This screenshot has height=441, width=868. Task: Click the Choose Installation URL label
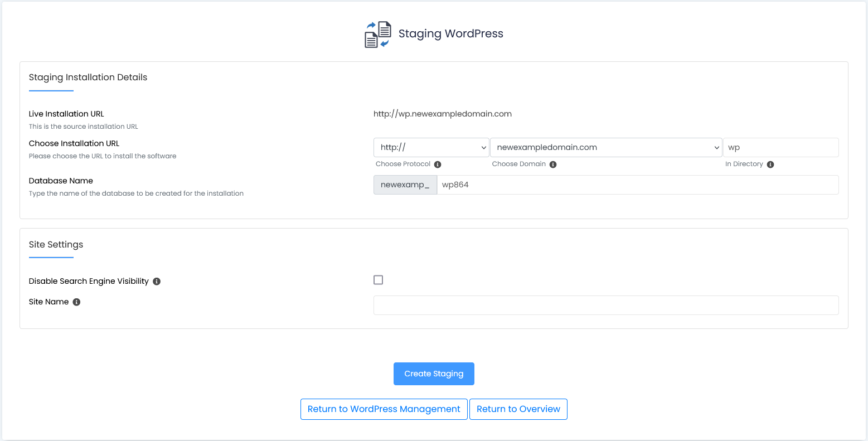[74, 143]
